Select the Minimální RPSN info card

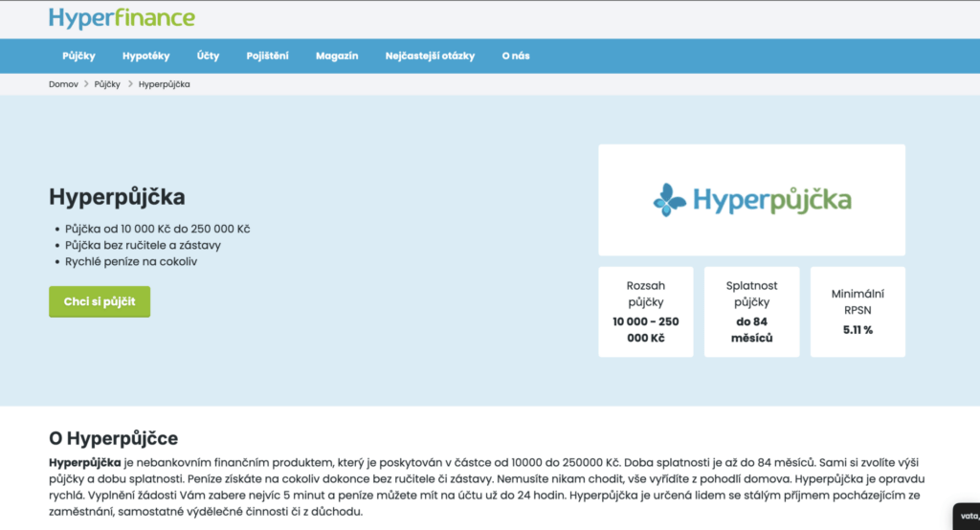pos(857,312)
